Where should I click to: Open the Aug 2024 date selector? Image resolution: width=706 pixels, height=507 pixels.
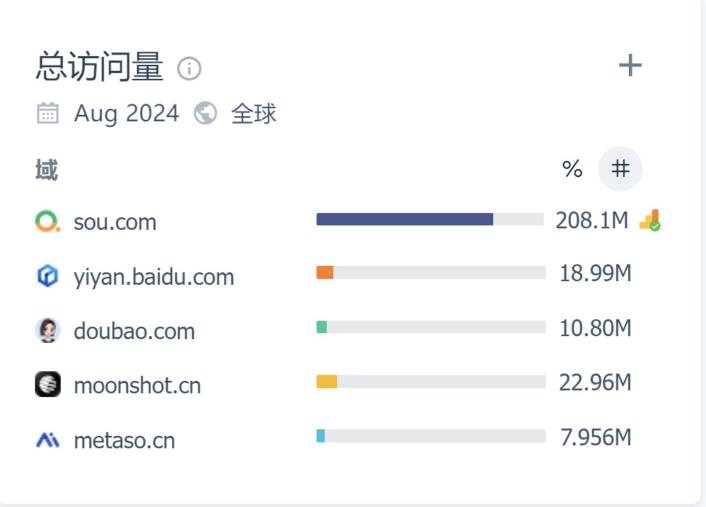tap(126, 114)
